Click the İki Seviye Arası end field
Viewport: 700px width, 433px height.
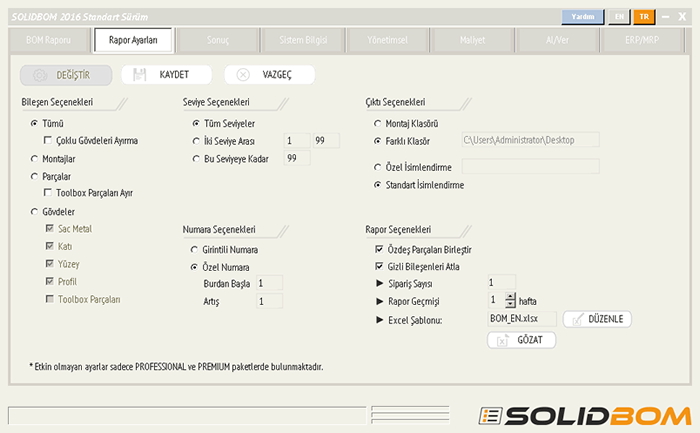(326, 141)
